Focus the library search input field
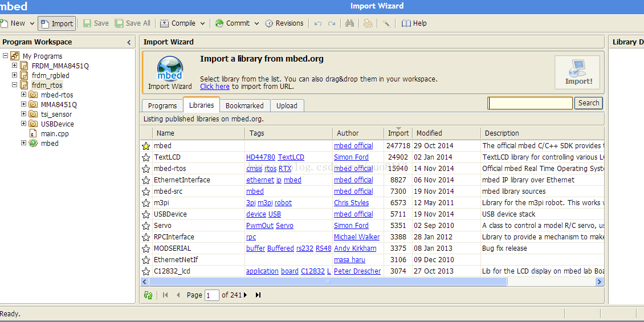 point(530,103)
